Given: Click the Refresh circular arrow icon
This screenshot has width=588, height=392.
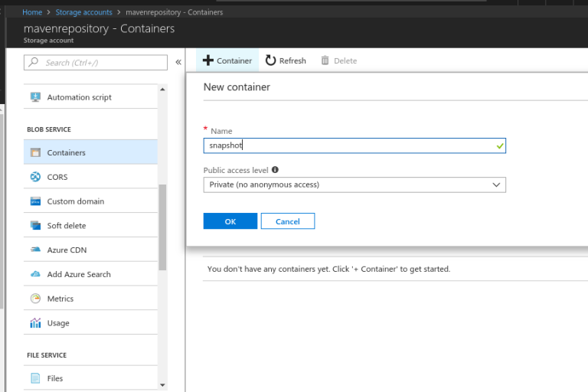Looking at the screenshot, I should pos(270,60).
